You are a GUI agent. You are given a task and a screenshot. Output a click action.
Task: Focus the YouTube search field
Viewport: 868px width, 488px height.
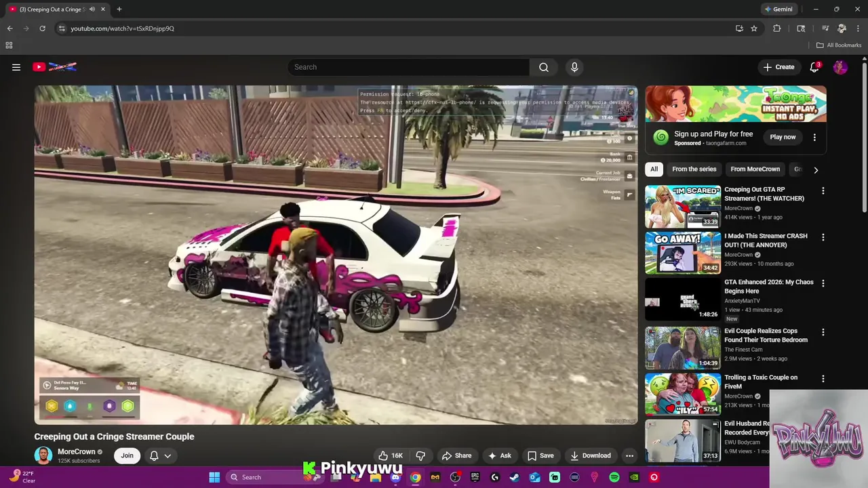pos(409,67)
